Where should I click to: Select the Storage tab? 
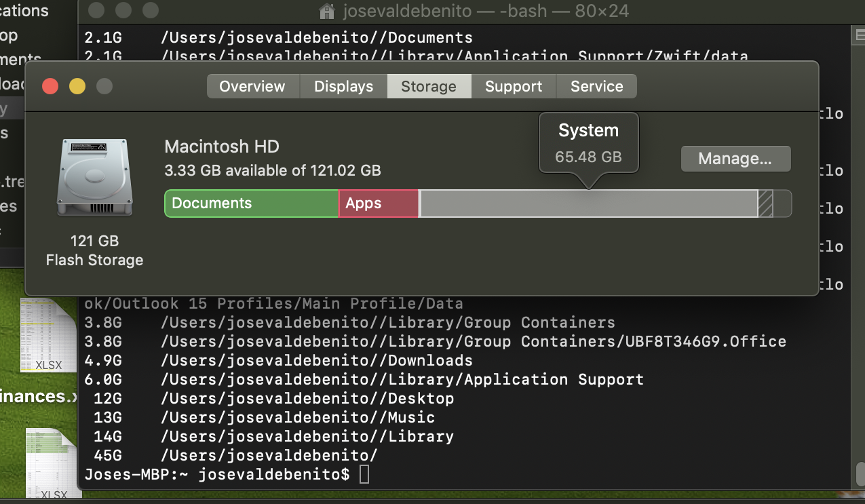pos(429,86)
